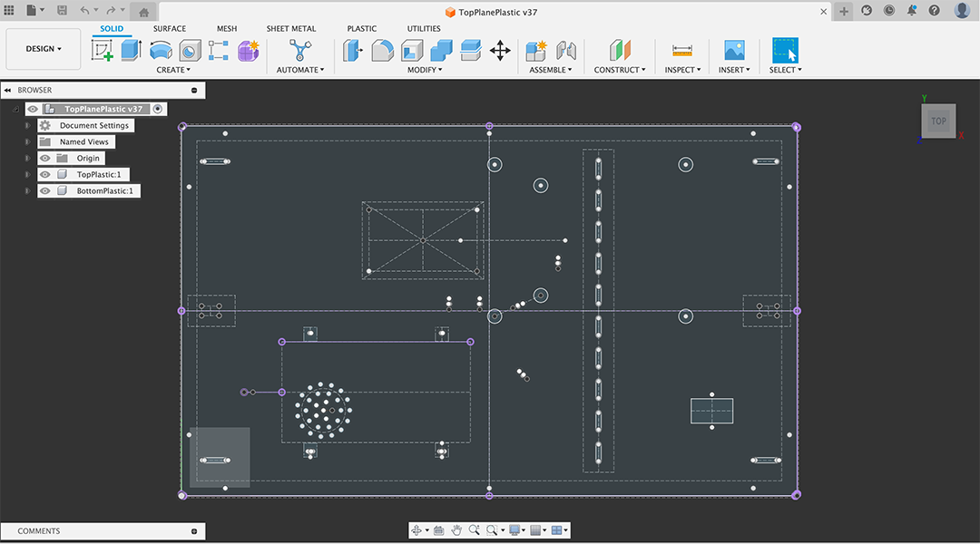Click the Extrude tool icon
Screen dimensions: 980x544
(132, 51)
